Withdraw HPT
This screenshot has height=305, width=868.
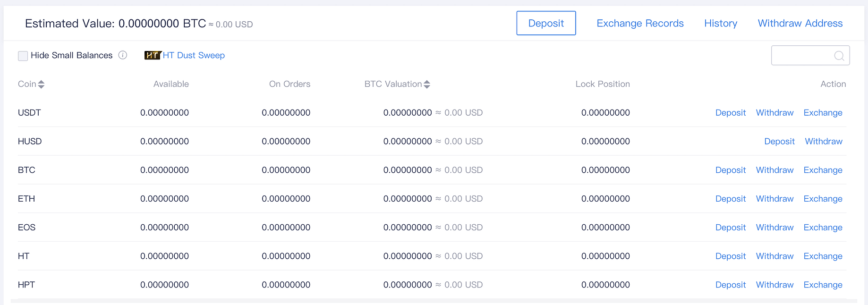[774, 285]
